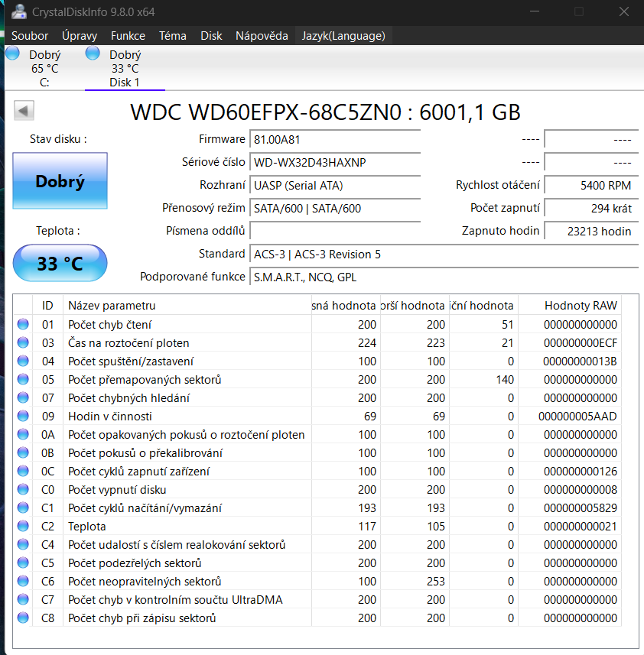Screen dimensions: 644x655
Task: Select the row text Hodin v činnosti
Action: (110, 417)
